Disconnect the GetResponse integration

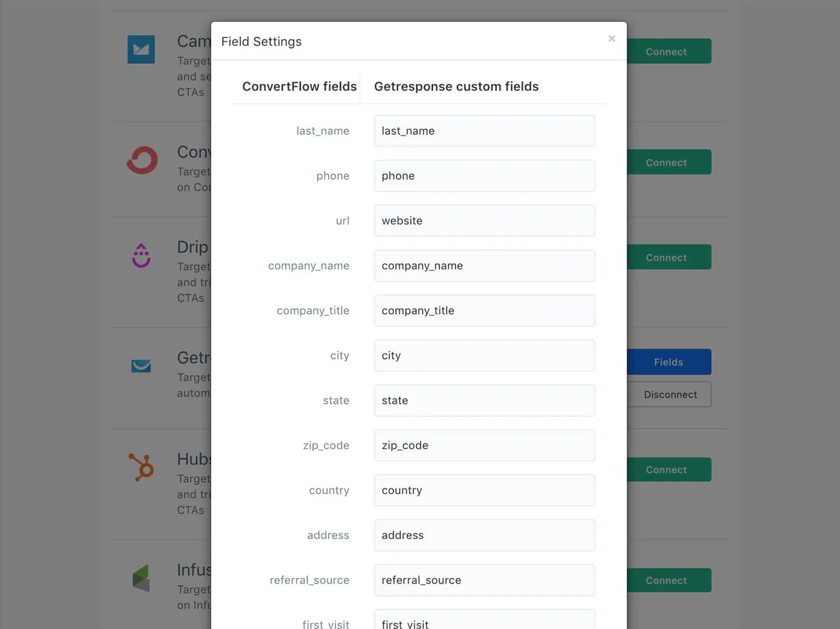tap(670, 394)
